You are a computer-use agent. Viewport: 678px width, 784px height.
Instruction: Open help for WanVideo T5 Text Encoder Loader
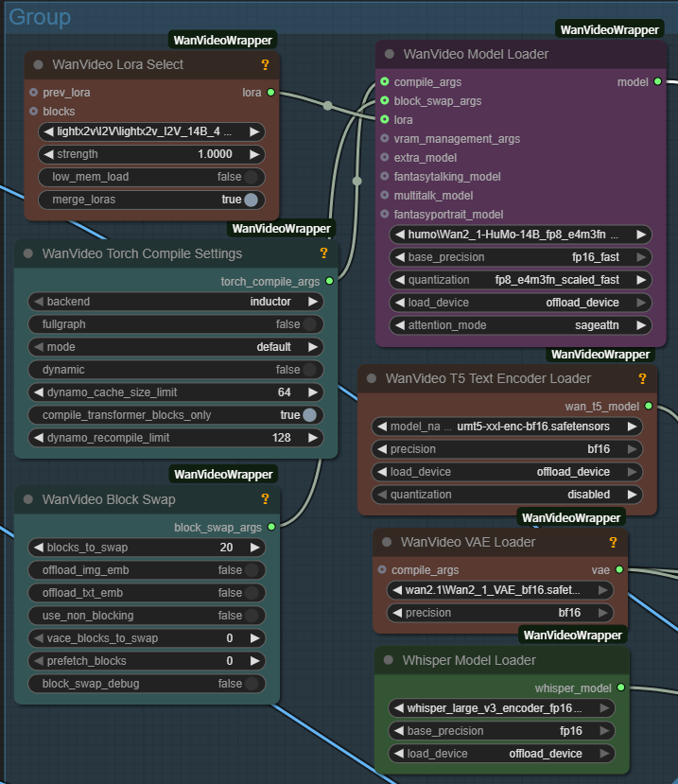click(x=642, y=378)
